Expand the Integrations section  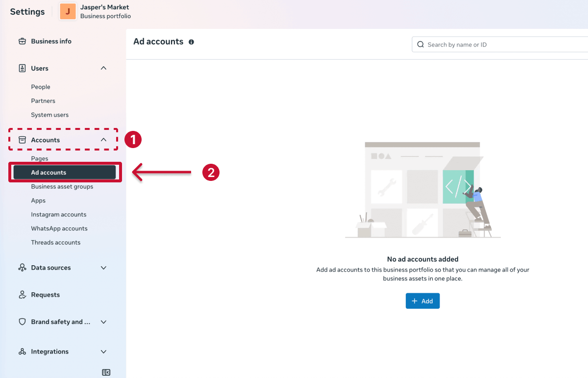pyautogui.click(x=103, y=352)
